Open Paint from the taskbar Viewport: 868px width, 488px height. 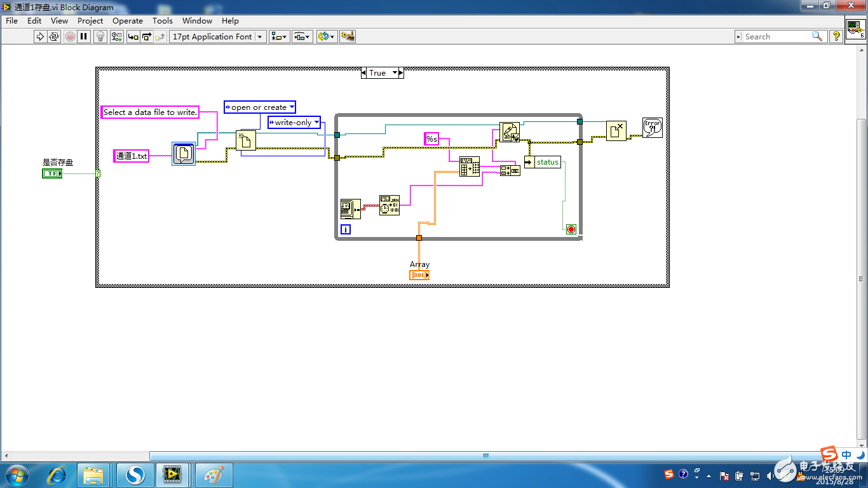click(214, 475)
